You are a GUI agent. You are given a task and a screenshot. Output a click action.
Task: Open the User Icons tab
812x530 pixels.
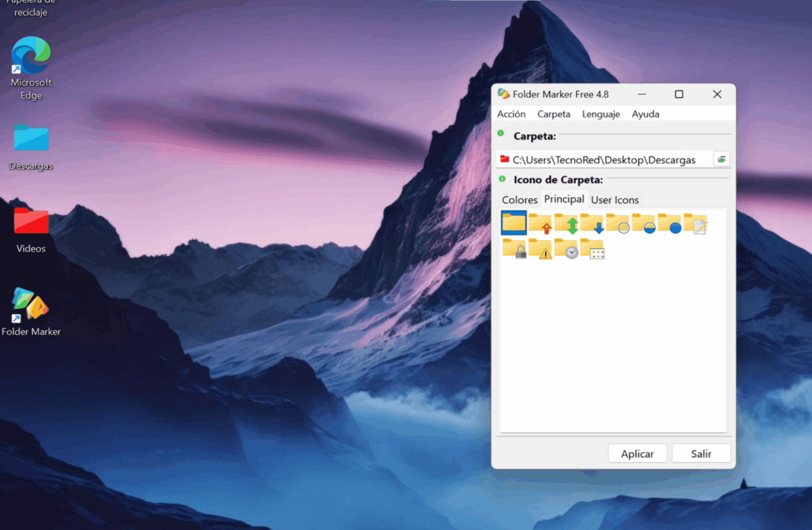pyautogui.click(x=615, y=200)
